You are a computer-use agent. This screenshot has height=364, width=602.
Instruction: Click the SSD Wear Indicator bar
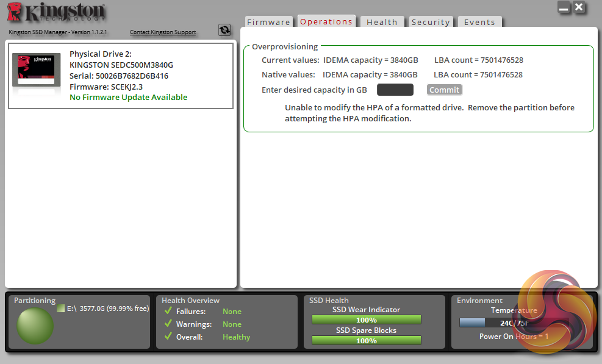[367, 320]
